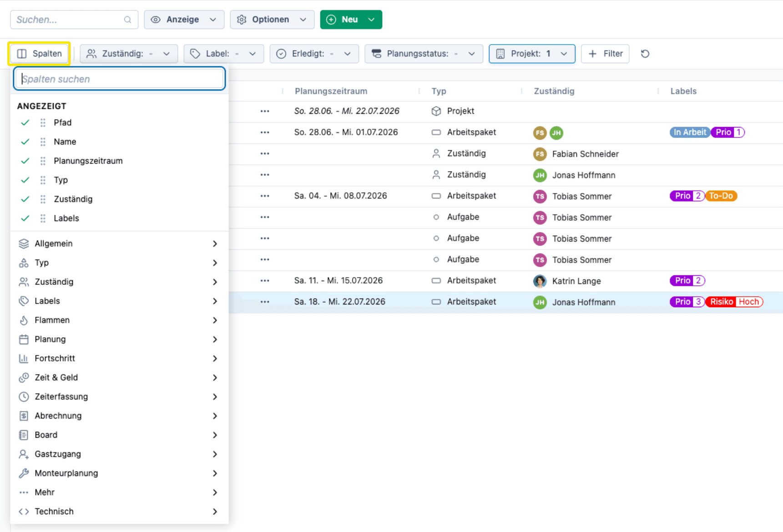Click the FS avatar in the first Arbeitspaket row
Viewport: 783px width, 532px height.
coord(540,133)
